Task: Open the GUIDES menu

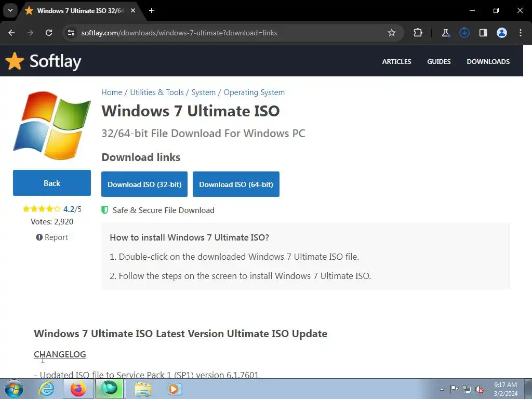Action: [x=438, y=62]
